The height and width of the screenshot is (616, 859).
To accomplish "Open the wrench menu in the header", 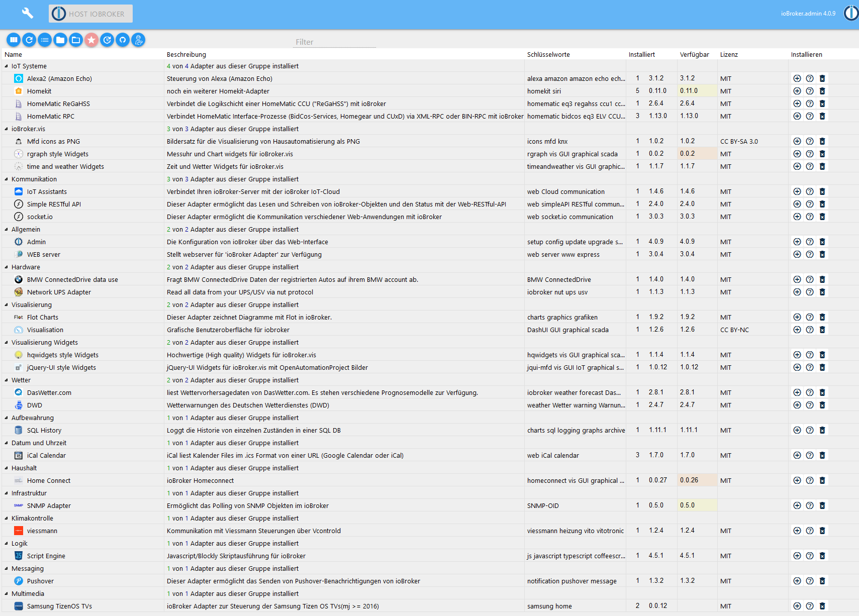I will coord(28,14).
